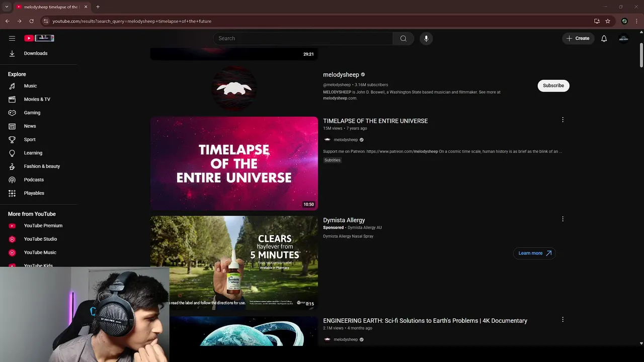
Task: Click the Engineering Earth thumbnail
Action: click(244, 331)
